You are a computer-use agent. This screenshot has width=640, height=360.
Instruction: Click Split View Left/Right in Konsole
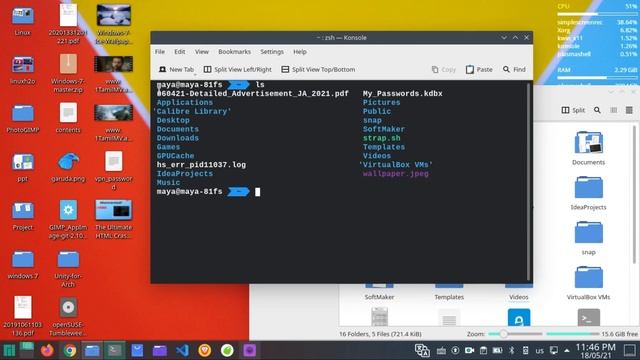[238, 69]
